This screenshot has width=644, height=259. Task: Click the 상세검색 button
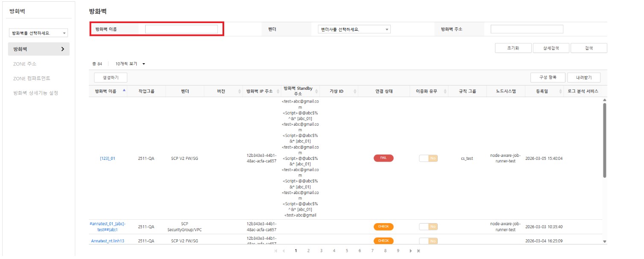551,48
